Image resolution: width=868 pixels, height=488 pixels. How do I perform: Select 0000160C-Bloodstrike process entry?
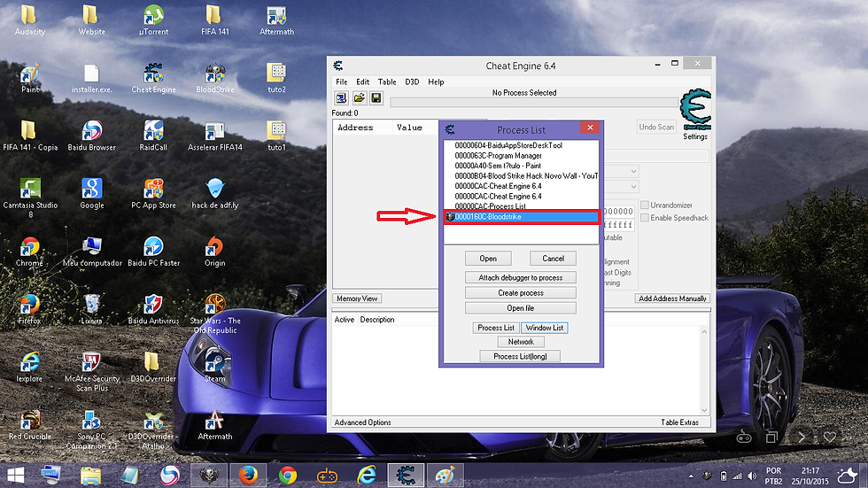(x=522, y=217)
